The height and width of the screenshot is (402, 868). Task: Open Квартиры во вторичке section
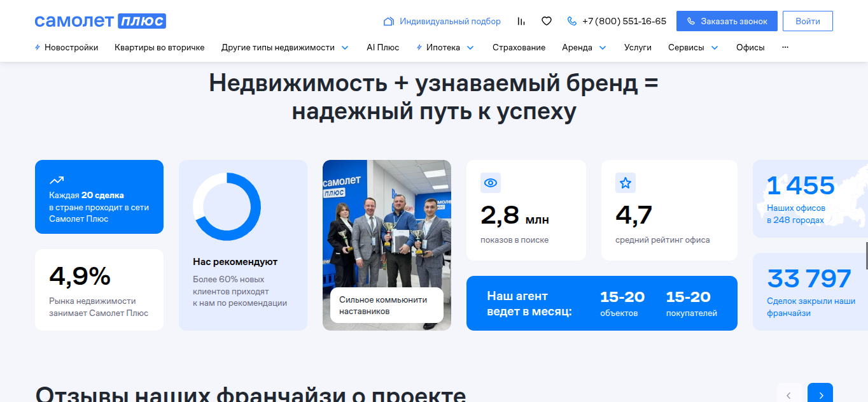(160, 47)
